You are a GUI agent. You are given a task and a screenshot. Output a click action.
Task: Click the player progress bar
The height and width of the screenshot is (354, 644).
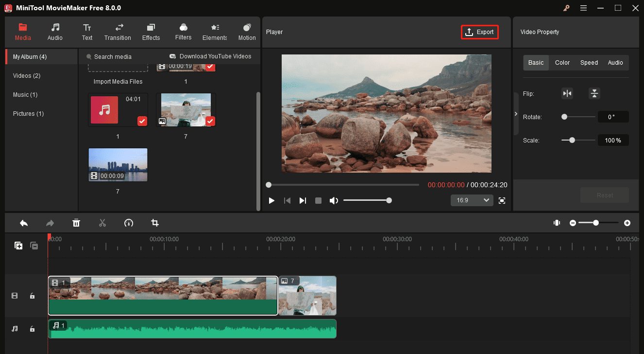coord(342,185)
